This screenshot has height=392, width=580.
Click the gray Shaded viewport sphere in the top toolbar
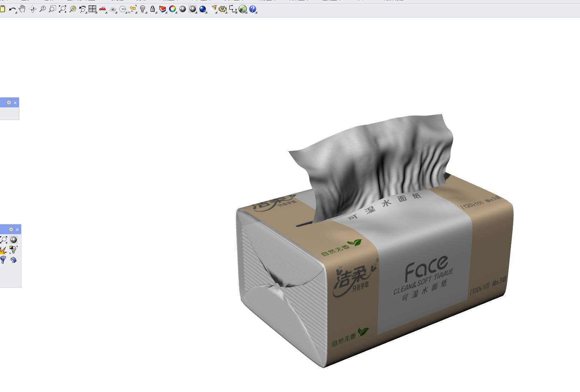tap(183, 9)
